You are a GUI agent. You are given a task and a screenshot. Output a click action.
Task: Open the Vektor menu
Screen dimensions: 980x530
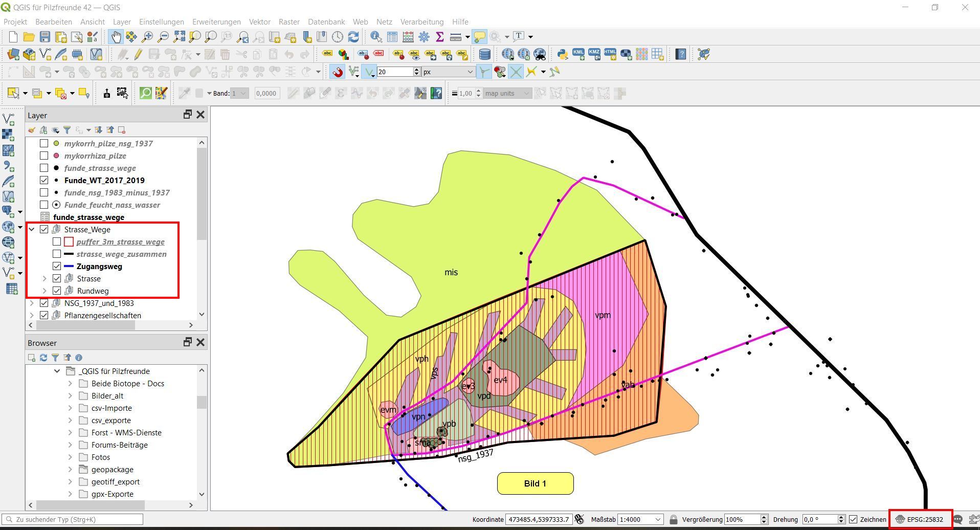point(259,22)
